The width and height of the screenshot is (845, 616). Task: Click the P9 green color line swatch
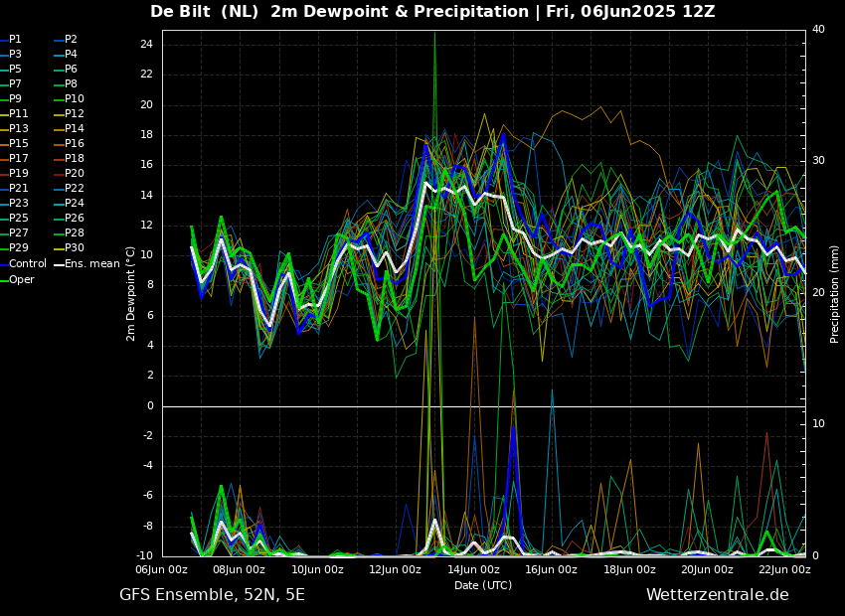pyautogui.click(x=4, y=99)
